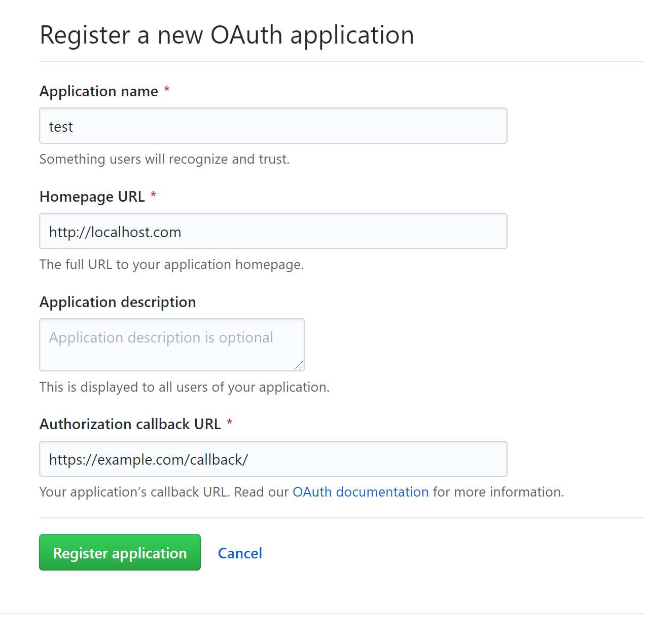Click the Application name label
The image size is (645, 644).
(x=99, y=91)
